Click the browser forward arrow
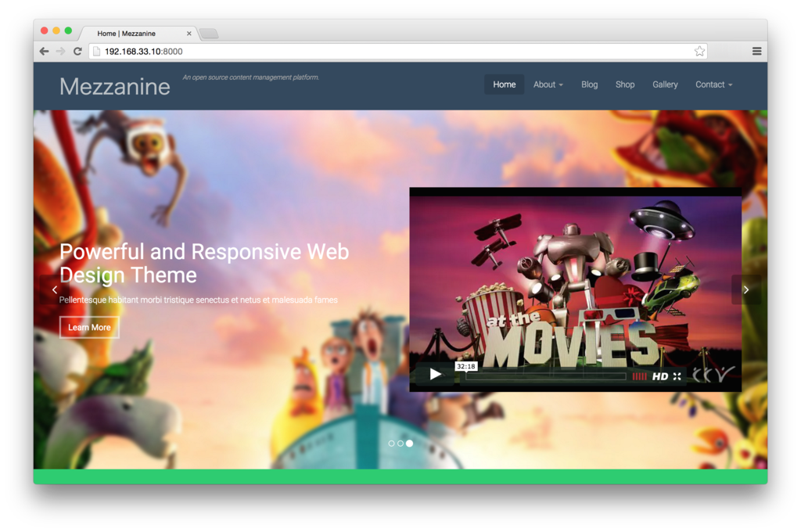The height and width of the screenshot is (532, 801). [x=61, y=51]
